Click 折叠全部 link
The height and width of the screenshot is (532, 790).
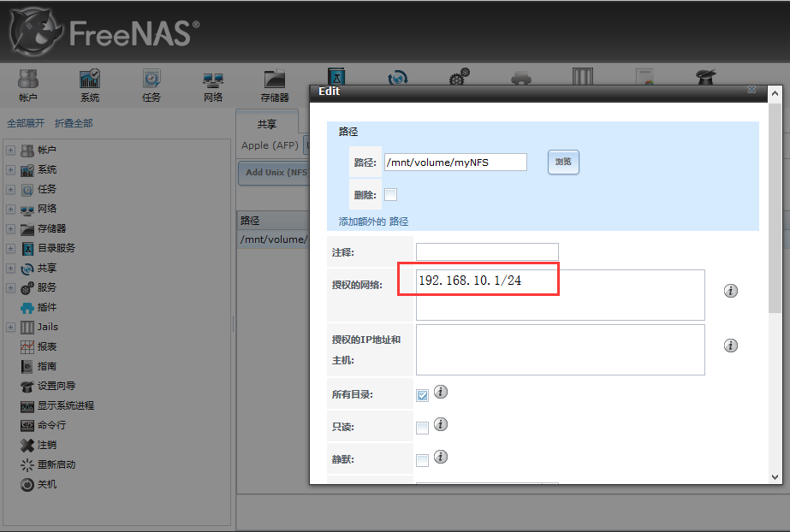point(74,123)
